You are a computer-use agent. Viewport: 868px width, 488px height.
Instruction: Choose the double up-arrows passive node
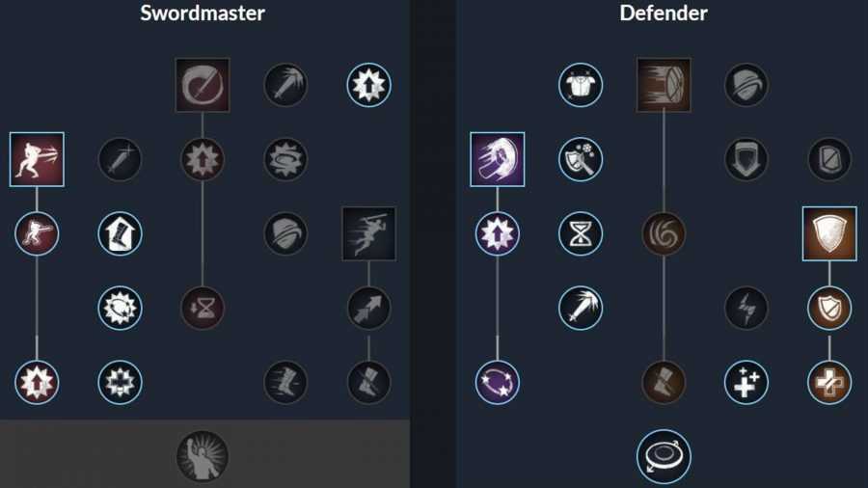[369, 309]
